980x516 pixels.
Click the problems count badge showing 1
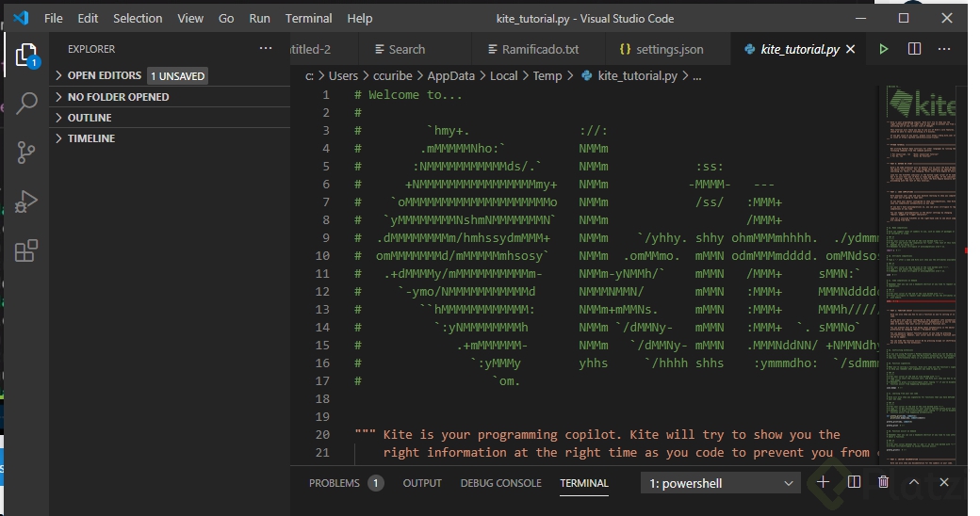tap(376, 483)
